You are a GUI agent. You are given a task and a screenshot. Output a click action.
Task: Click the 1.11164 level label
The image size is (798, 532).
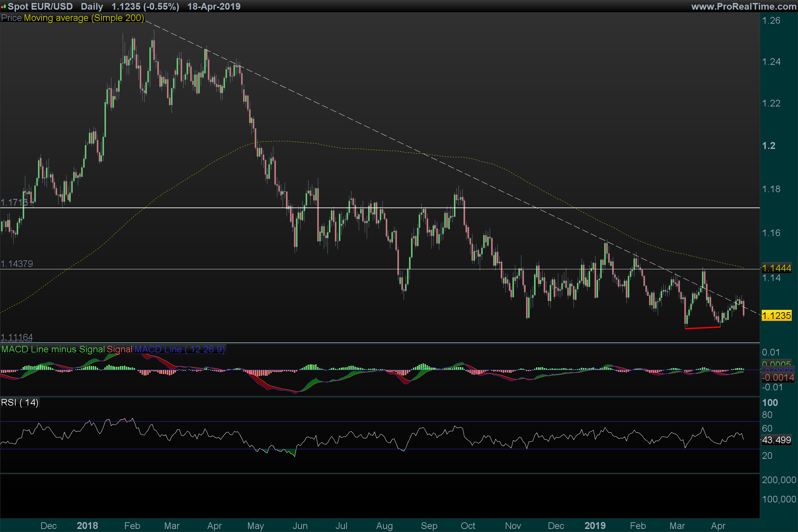point(17,337)
